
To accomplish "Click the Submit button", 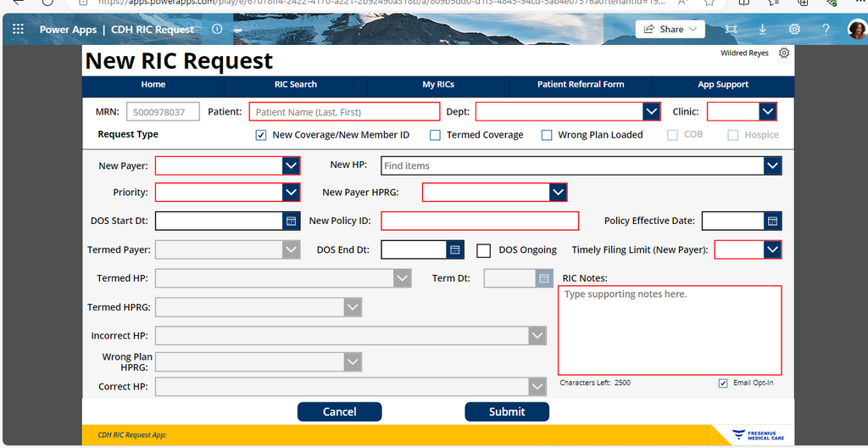I will 507,412.
